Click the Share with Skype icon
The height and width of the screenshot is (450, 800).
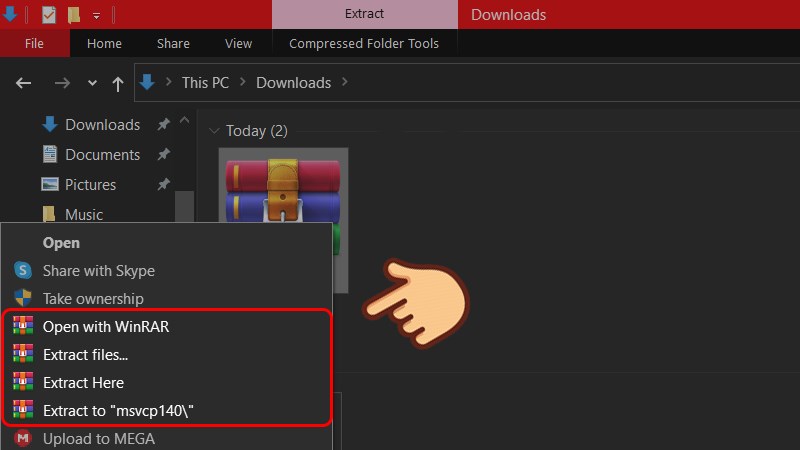pos(23,271)
